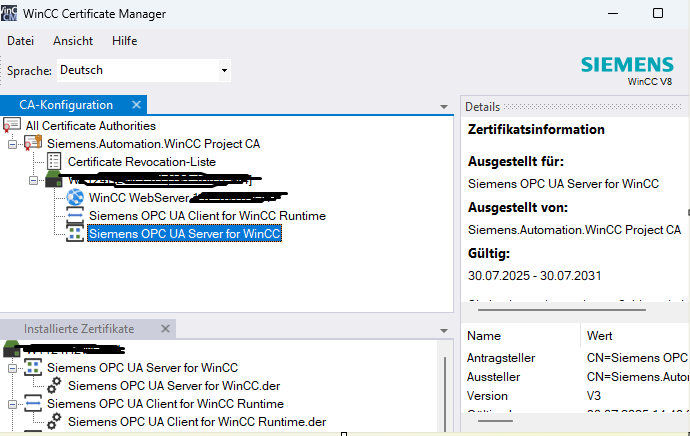Image resolution: width=690 pixels, height=436 pixels.
Task: Open the Ansicht menu
Action: [73, 41]
